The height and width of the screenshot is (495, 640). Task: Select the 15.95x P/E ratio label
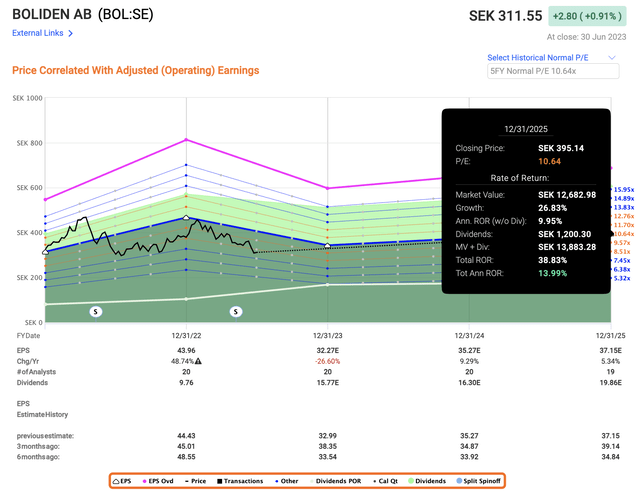tap(624, 190)
